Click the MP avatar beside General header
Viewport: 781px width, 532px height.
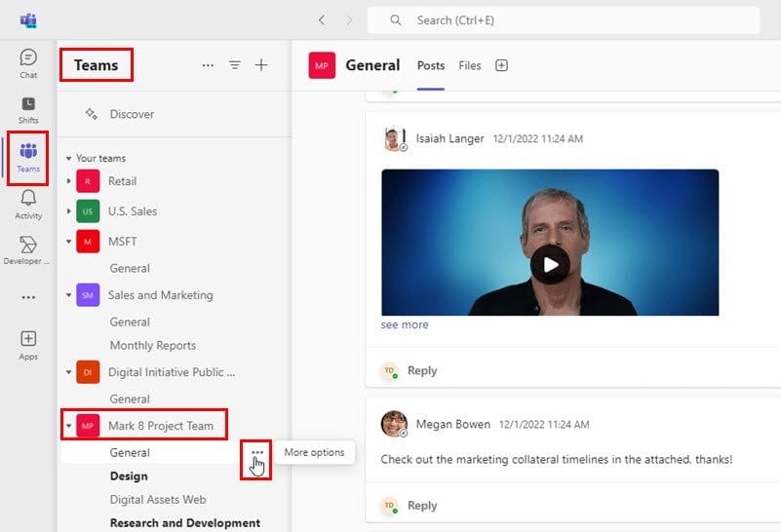[322, 65]
